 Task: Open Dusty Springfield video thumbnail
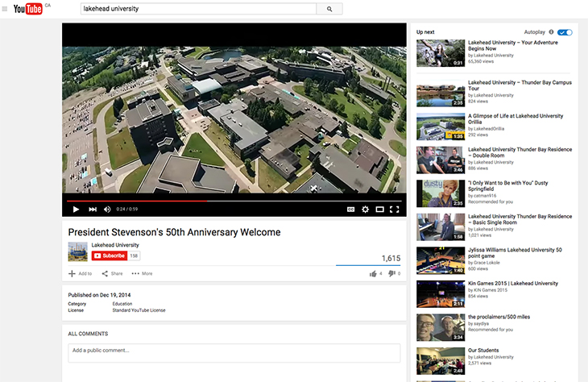point(441,193)
